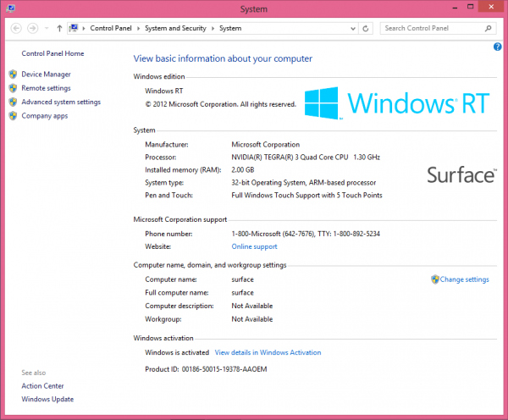The height and width of the screenshot is (420, 508).
Task: Click the shield icon beside Change settings
Action: (x=435, y=279)
